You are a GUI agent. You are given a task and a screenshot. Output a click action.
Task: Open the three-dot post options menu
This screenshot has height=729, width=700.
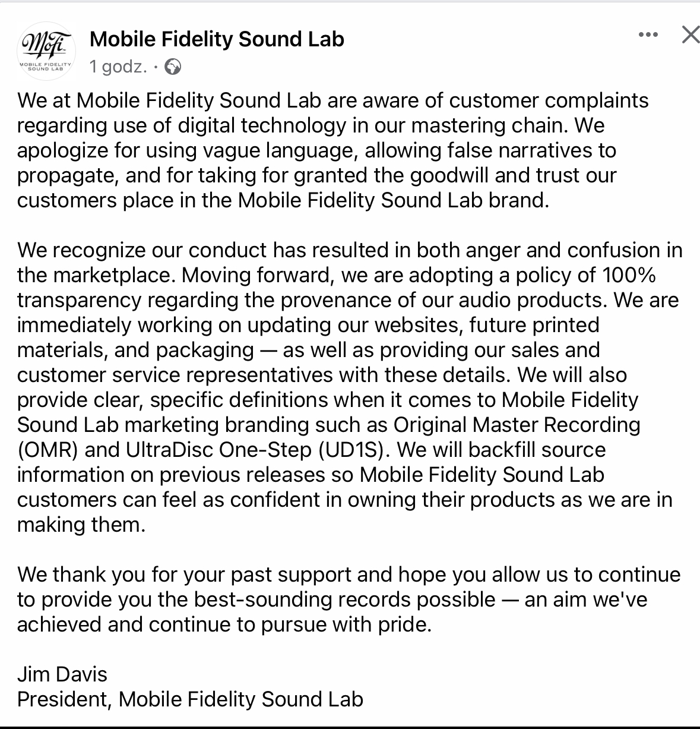click(x=648, y=35)
